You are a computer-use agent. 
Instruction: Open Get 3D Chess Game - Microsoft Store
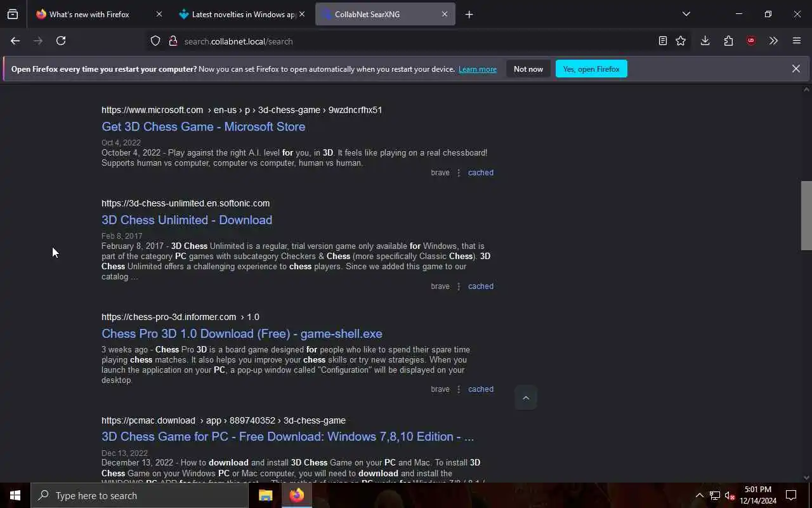(x=203, y=126)
